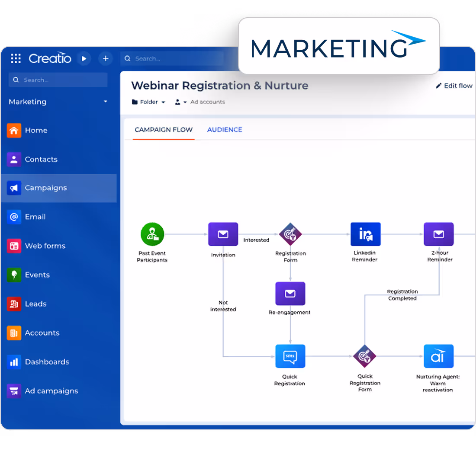
Task: Open the app selector grid icon
Action: (x=16, y=58)
